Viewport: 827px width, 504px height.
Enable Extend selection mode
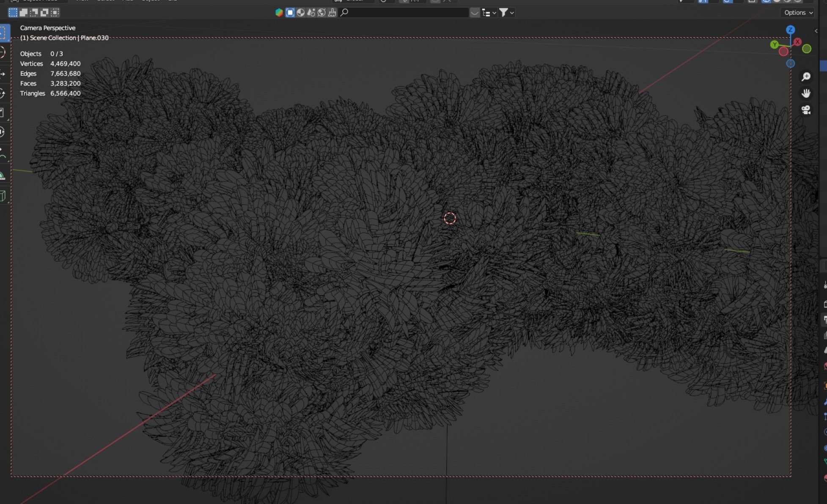pyautogui.click(x=24, y=13)
